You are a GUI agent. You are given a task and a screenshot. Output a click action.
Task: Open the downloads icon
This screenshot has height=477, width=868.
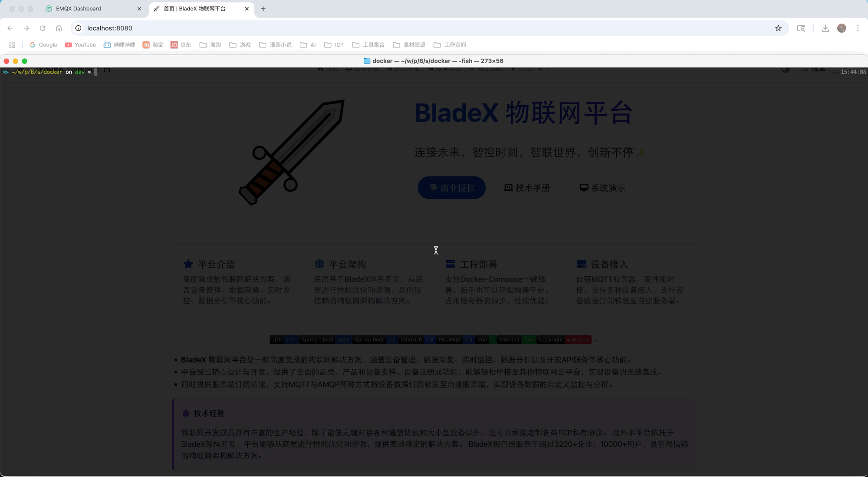pos(825,28)
